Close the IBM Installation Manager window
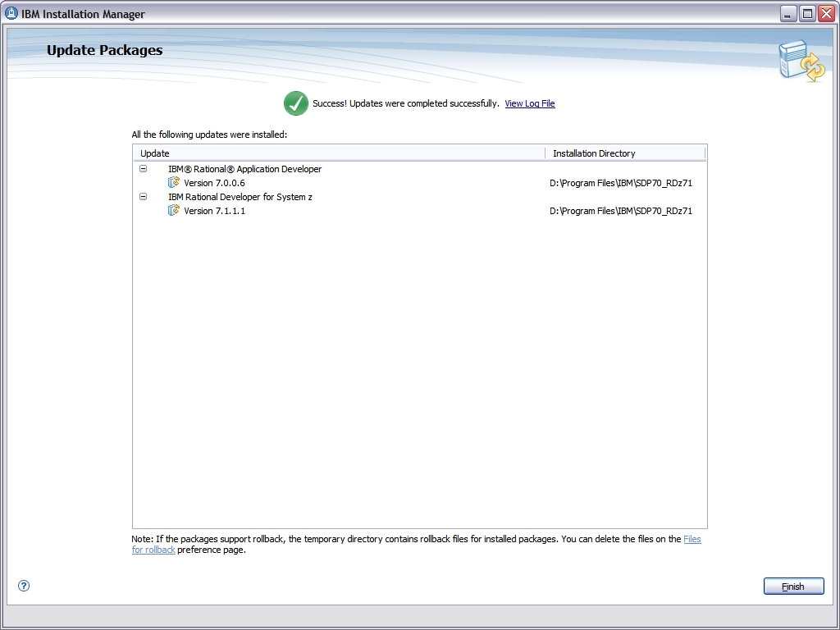Screen dimensions: 840x630 pos(827,14)
